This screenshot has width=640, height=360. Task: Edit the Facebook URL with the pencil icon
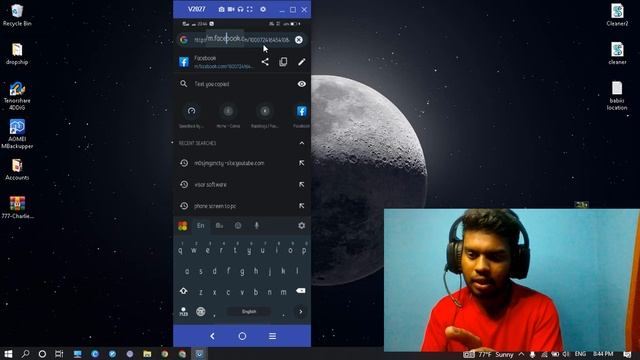[301, 62]
